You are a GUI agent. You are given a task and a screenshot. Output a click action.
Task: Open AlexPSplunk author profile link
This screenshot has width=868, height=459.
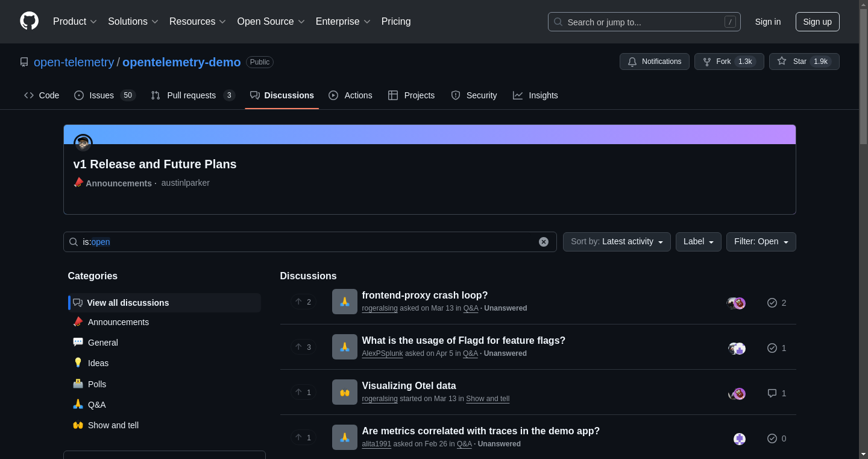[382, 353]
